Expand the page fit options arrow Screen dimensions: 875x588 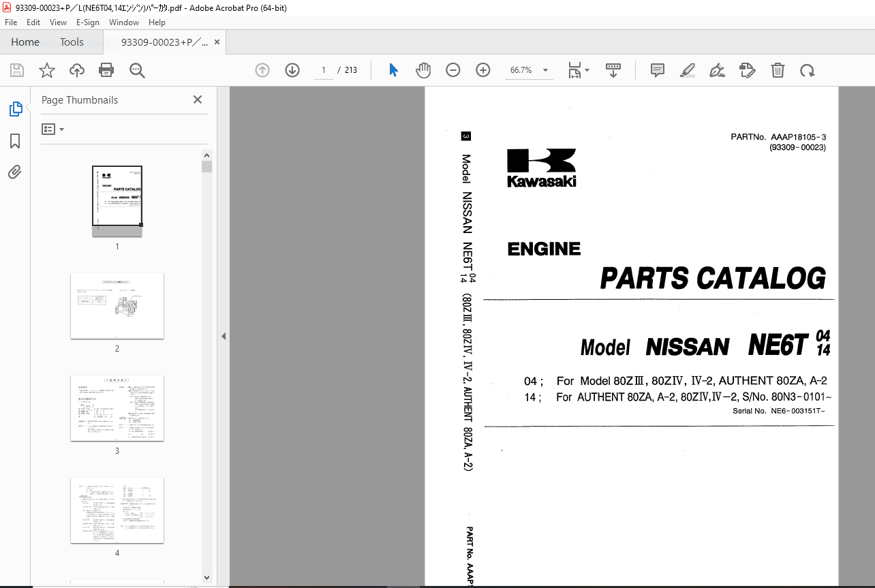click(587, 70)
